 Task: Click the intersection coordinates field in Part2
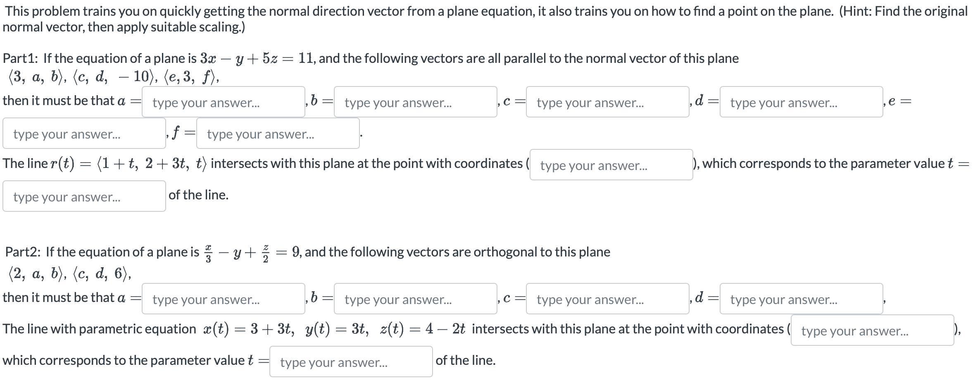(873, 331)
